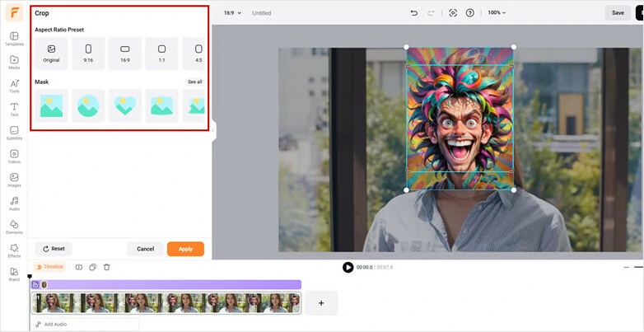Screen dimensions: 644x332
Task: Select the purple overlay track in timeline
Action: pos(166,284)
